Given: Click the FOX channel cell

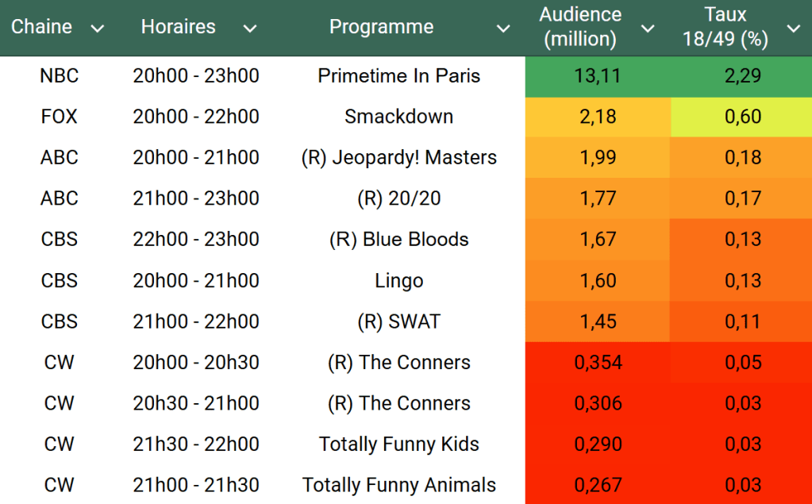Looking at the screenshot, I should tap(60, 117).
